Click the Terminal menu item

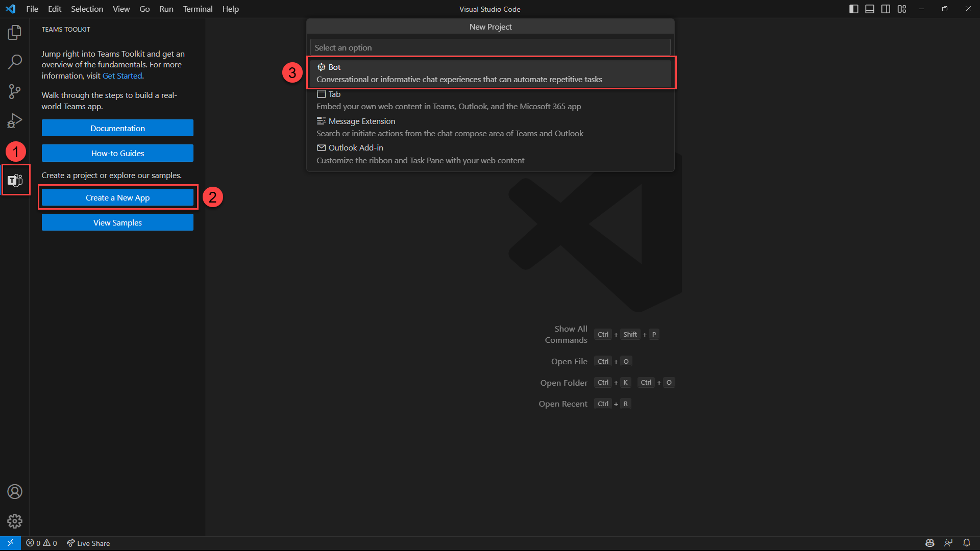click(197, 9)
